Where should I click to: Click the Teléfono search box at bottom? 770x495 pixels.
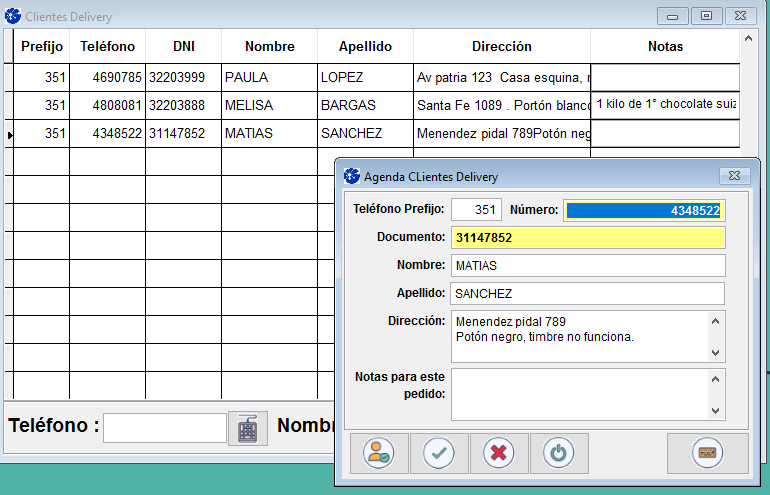[x=165, y=427]
